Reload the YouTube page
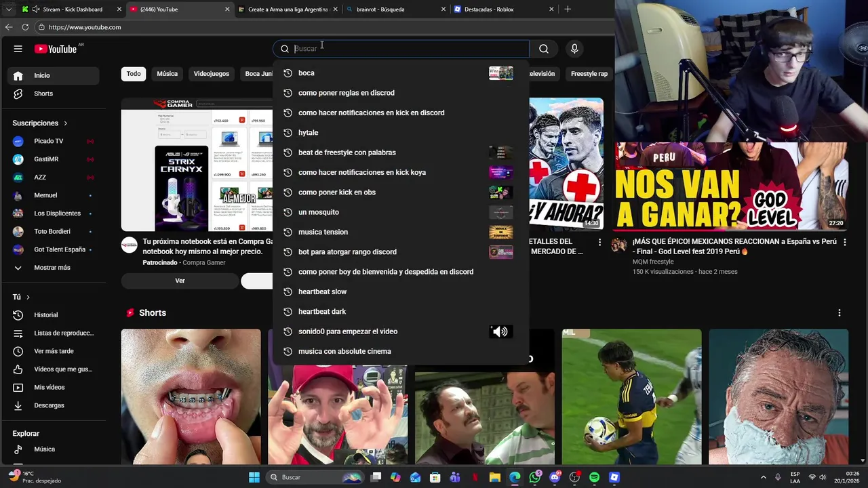Screen dimensions: 868x488 pos(25,27)
